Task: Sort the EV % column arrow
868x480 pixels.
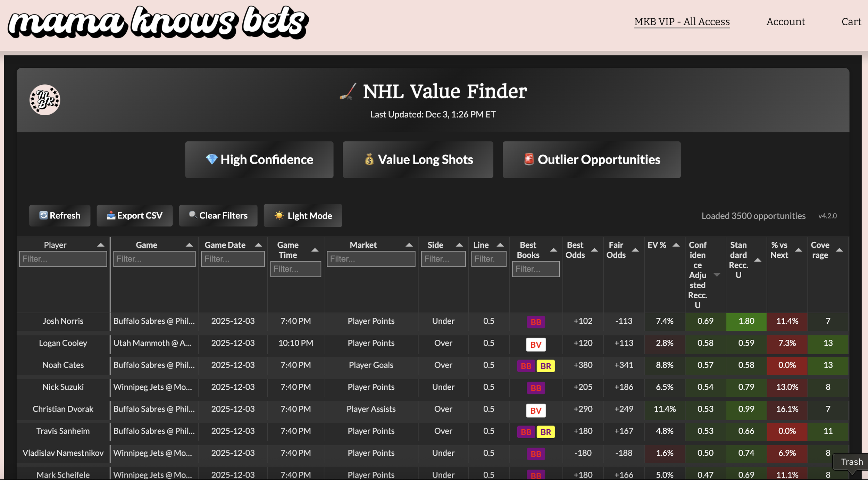Action: click(676, 245)
